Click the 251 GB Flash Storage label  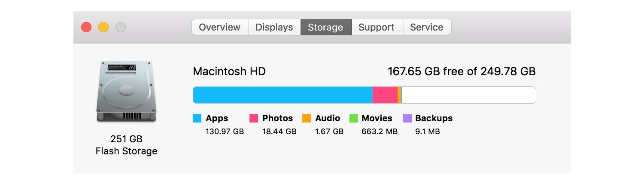[x=126, y=145]
